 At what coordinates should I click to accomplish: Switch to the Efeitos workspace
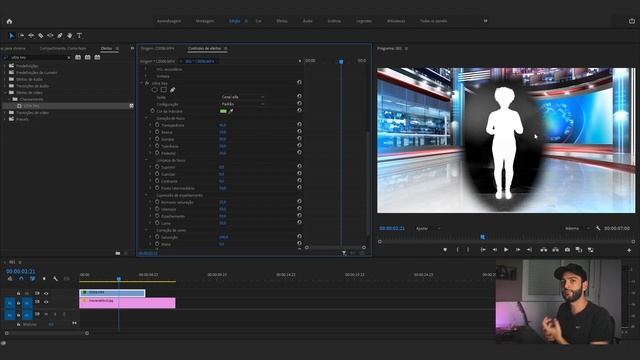(x=282, y=21)
